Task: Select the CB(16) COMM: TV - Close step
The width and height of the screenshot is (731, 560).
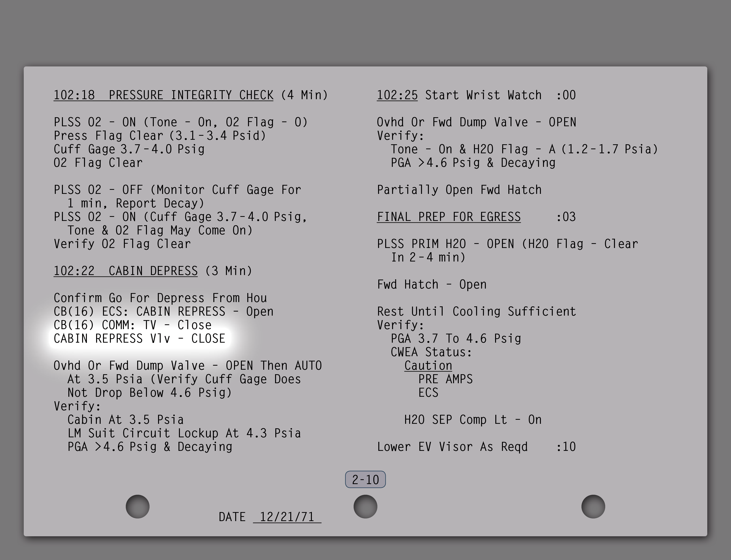Action: tap(132, 325)
